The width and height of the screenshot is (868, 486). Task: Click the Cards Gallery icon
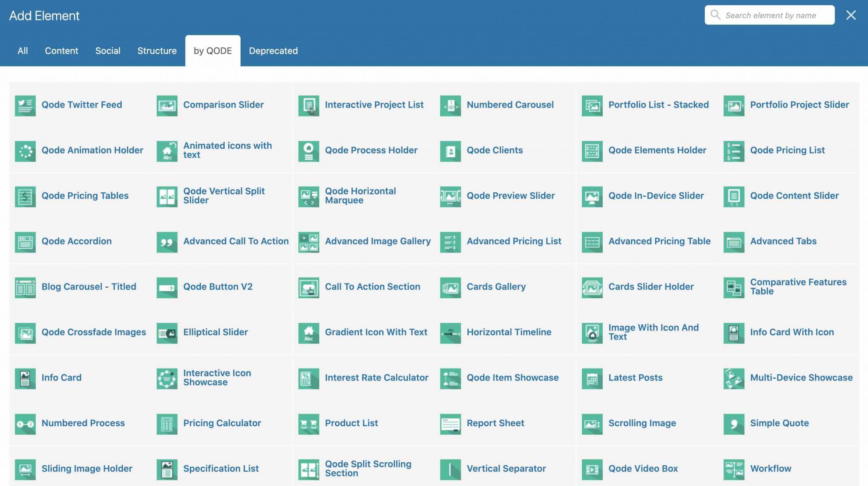(x=451, y=288)
